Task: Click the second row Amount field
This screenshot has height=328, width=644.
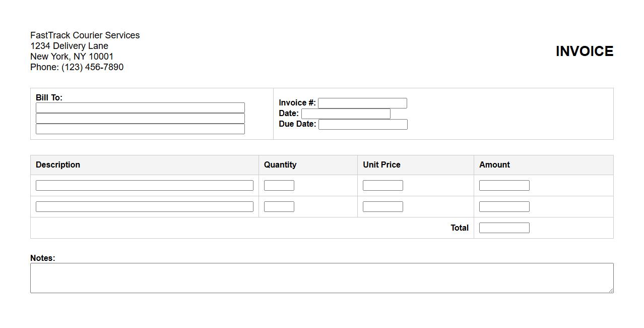Action: pos(504,207)
